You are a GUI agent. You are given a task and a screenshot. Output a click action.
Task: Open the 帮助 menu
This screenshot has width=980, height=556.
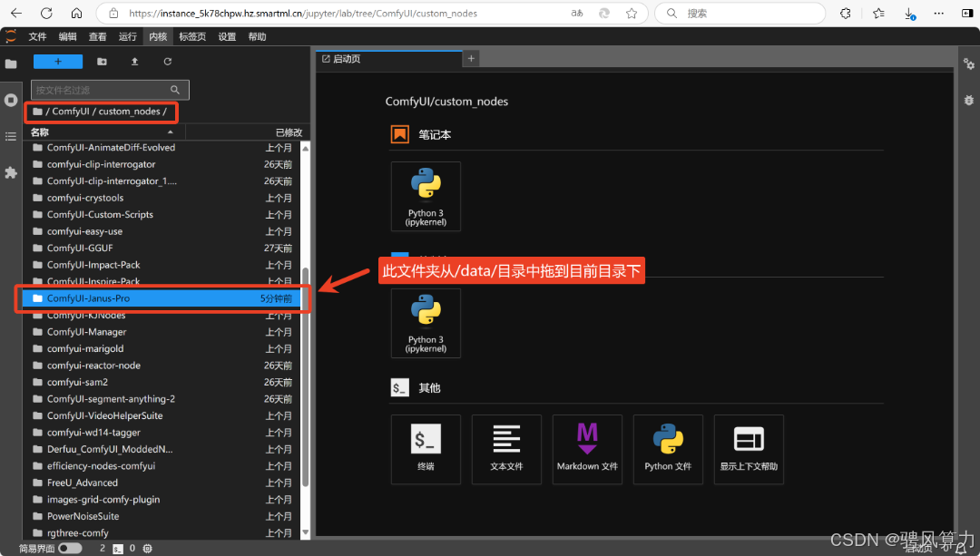click(x=257, y=37)
